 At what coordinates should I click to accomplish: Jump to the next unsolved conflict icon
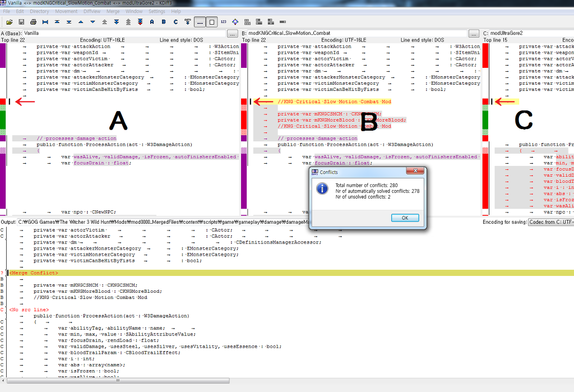click(140, 22)
